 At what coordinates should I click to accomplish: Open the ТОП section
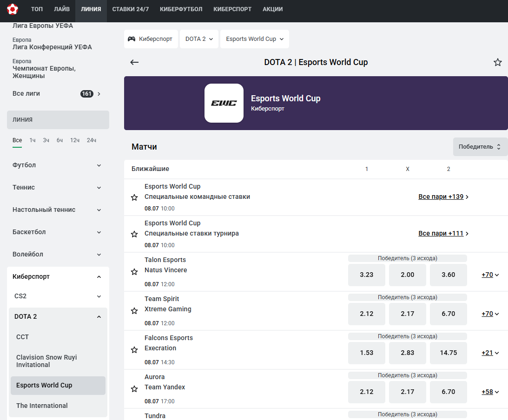click(37, 9)
